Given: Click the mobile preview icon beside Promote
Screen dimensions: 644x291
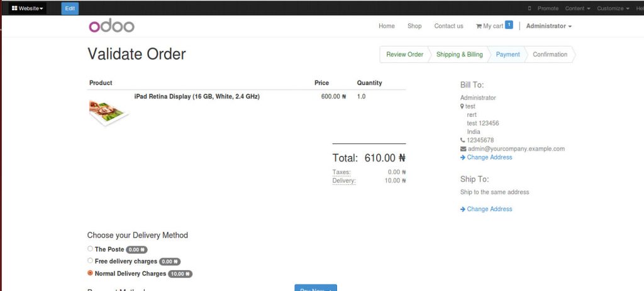Looking at the screenshot, I should tap(530, 8).
